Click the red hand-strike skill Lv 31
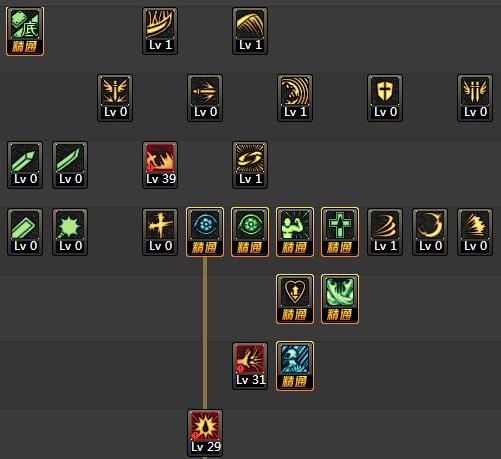Image resolution: width=501 pixels, height=459 pixels. click(250, 366)
